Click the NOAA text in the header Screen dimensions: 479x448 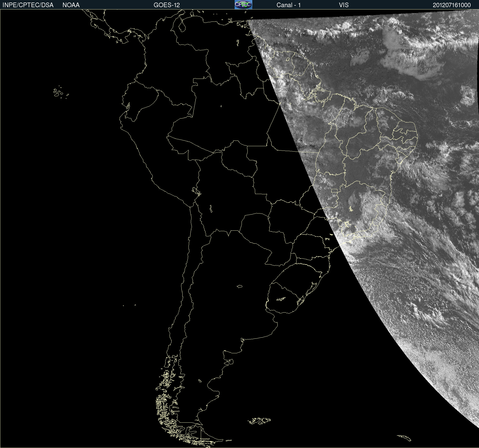(x=71, y=5)
